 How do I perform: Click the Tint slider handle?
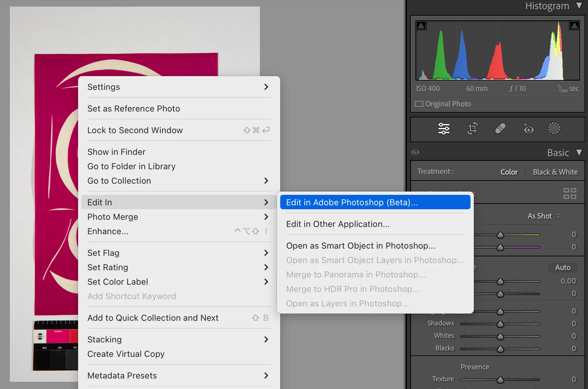click(x=500, y=247)
